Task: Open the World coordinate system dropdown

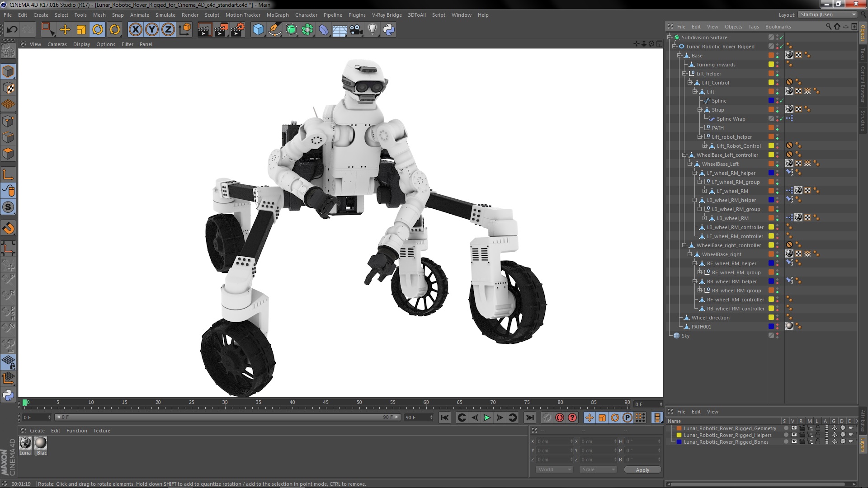Action: click(554, 469)
